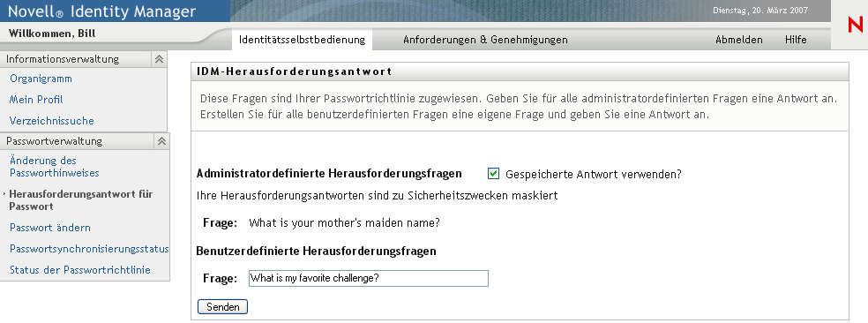Switch to Anforderungen & Genehmigungen tab

tap(485, 40)
